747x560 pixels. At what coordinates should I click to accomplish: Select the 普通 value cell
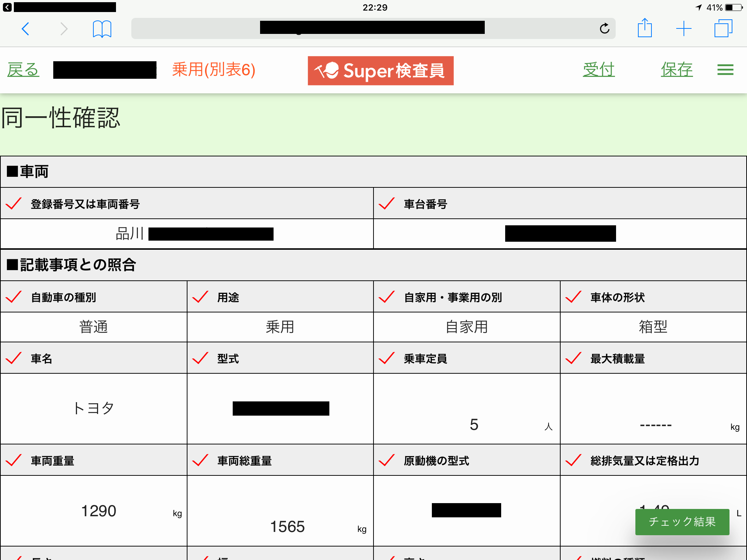click(94, 327)
